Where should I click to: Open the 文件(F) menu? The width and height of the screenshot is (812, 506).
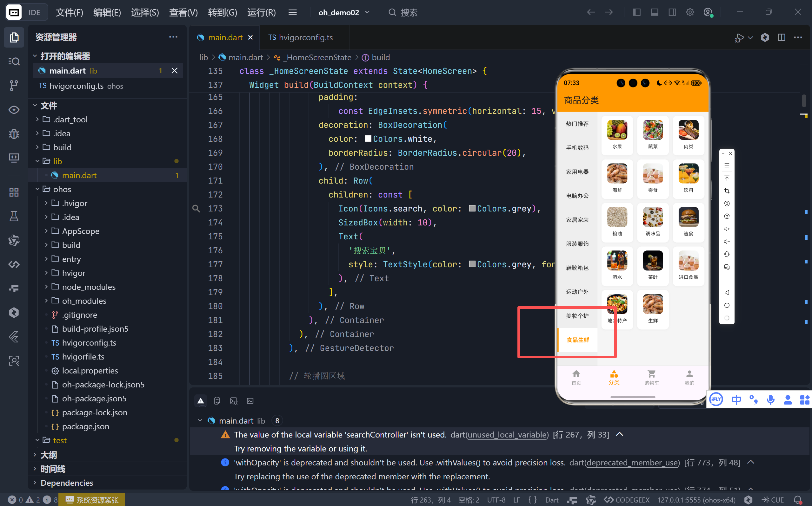point(69,12)
